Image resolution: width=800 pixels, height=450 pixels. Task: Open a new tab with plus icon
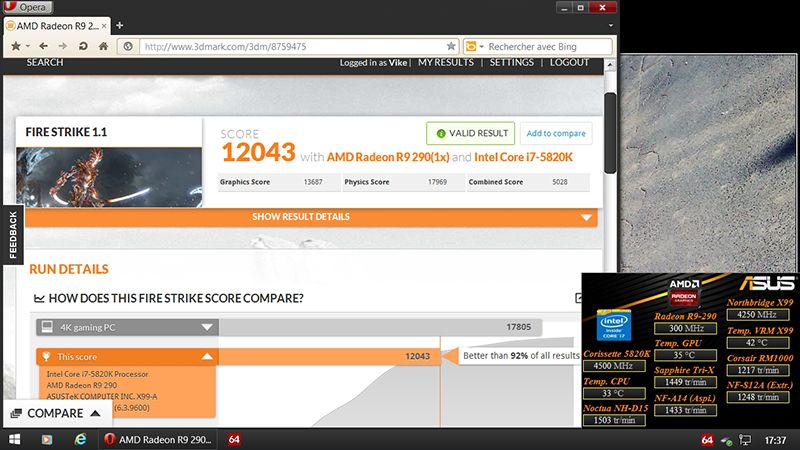(119, 25)
